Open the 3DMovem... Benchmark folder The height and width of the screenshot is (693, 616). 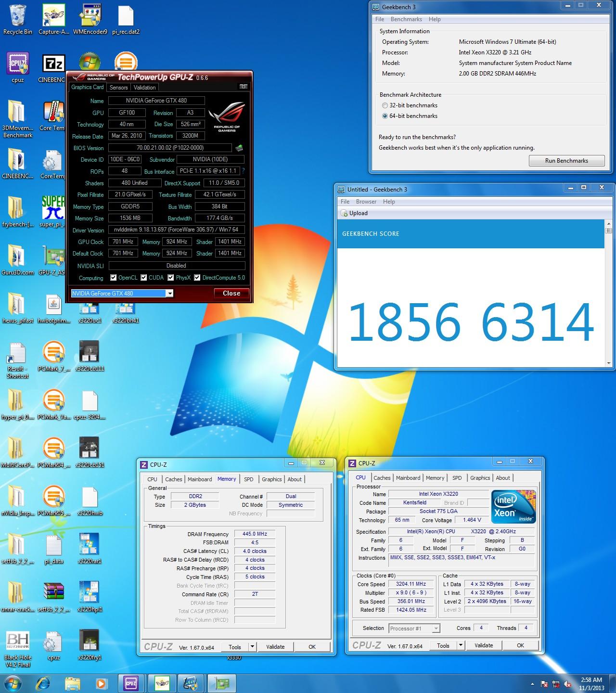click(17, 118)
